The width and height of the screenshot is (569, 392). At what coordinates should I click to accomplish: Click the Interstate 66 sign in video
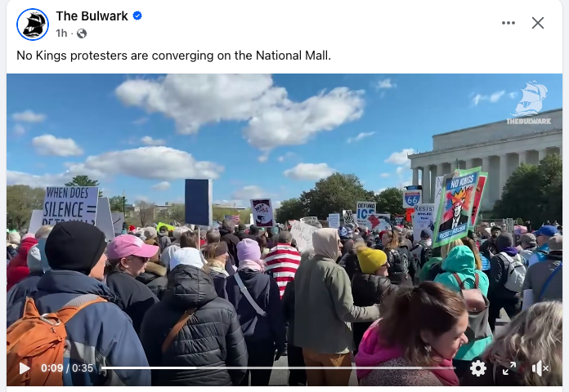[x=412, y=198]
